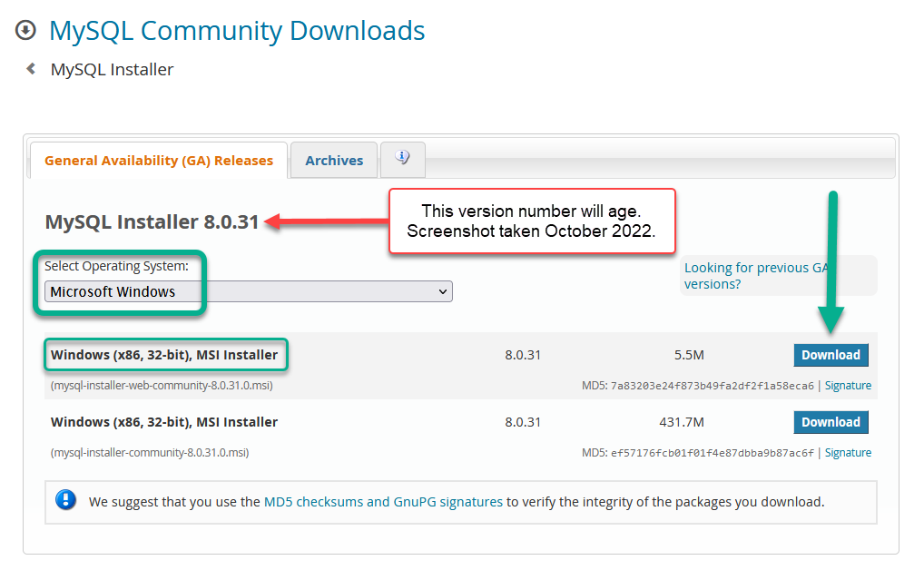Open the Signature link for the full installer

(848, 452)
